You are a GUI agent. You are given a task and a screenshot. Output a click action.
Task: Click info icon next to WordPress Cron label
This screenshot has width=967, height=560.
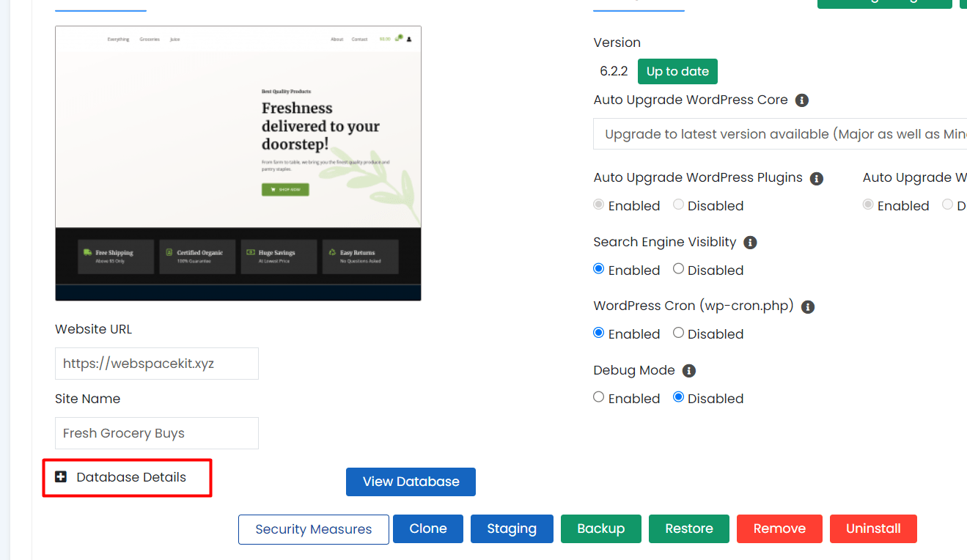point(808,306)
